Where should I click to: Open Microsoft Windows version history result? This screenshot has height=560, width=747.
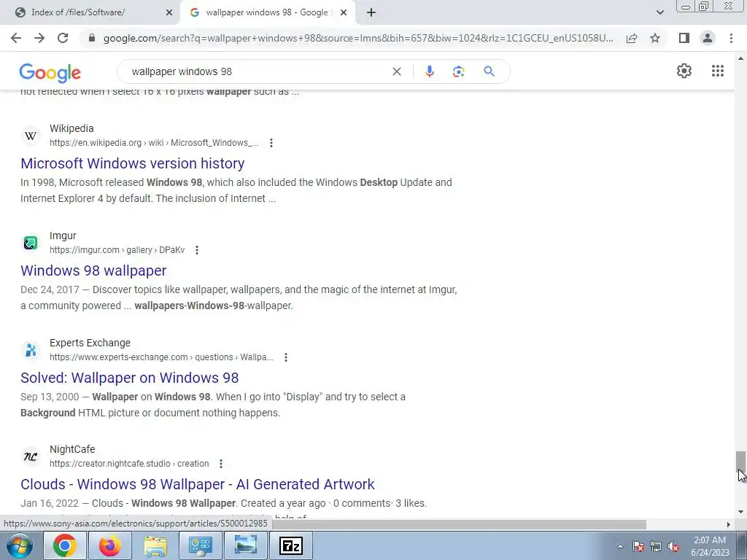133,163
